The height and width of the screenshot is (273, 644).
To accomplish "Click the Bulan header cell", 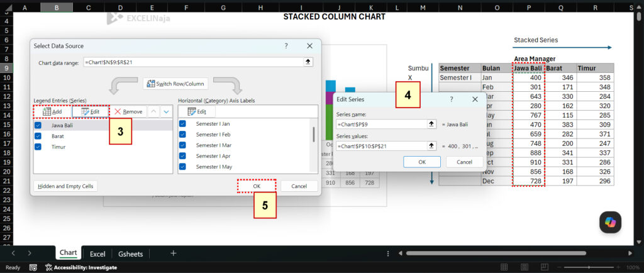I will click(497, 68).
